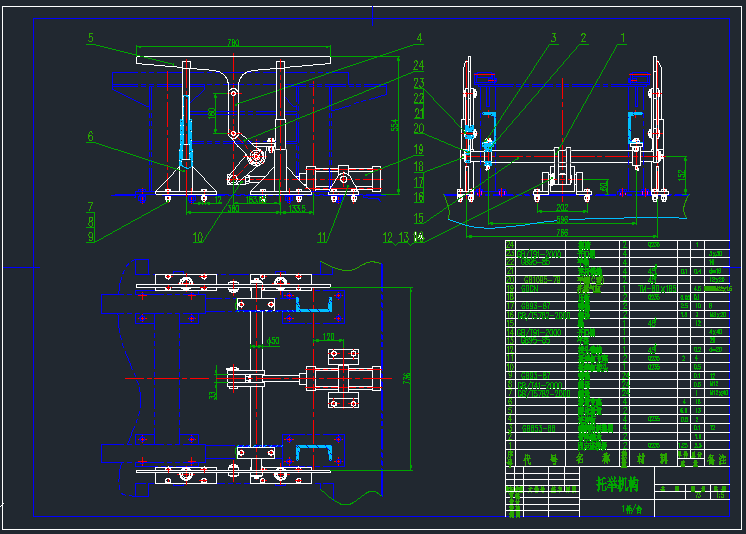The width and height of the screenshot is (746, 534).
Task: Select callout number 9 in the stacked 7-8-9 labels
Action: tap(90, 237)
